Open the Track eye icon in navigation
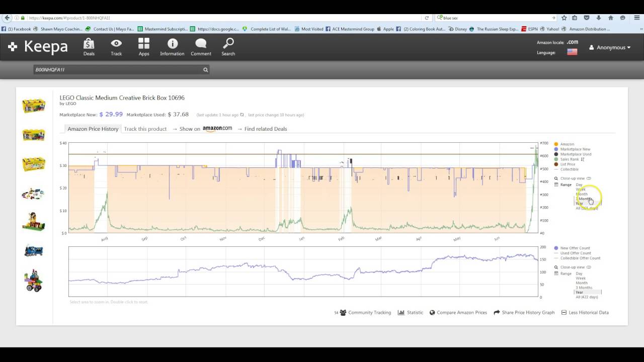 click(x=116, y=47)
